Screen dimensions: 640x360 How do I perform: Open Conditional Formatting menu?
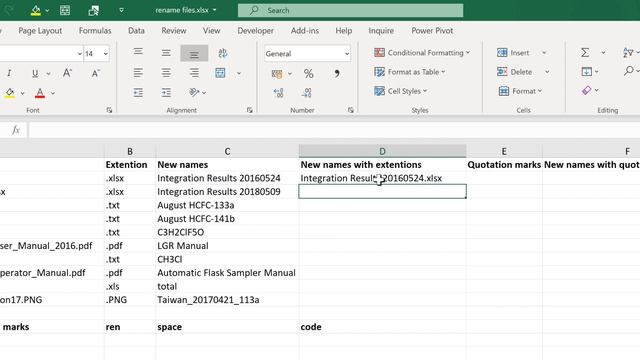tap(422, 53)
